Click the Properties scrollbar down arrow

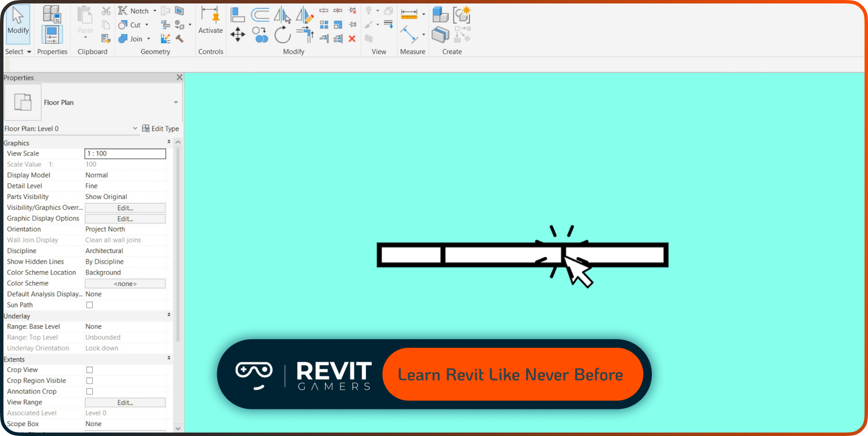pyautogui.click(x=178, y=428)
